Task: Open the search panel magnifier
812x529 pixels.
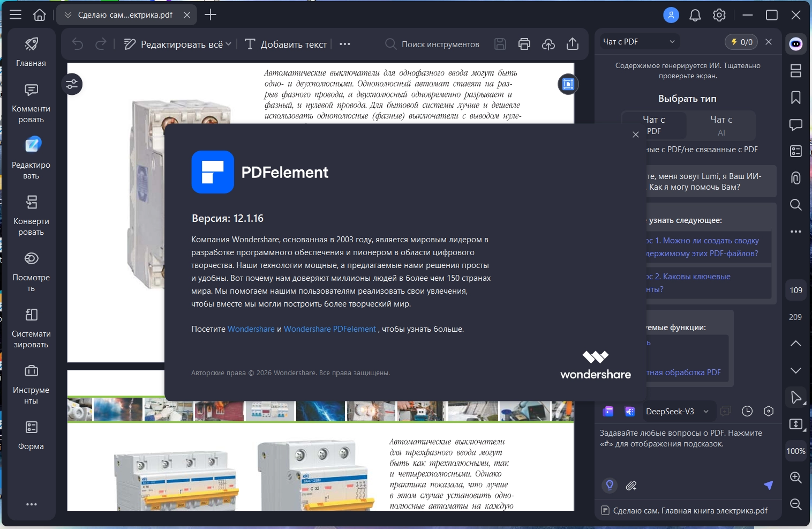Action: (x=796, y=205)
